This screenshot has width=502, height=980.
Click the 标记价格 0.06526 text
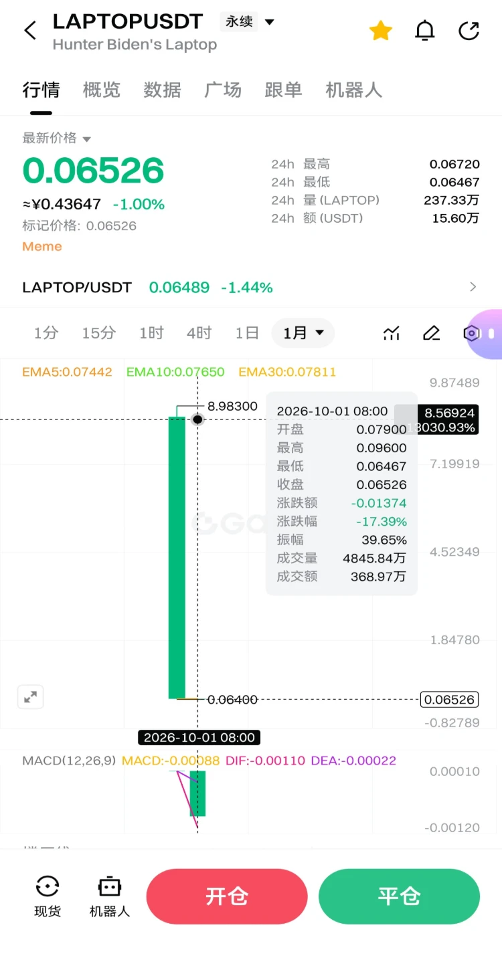pyautogui.click(x=79, y=225)
